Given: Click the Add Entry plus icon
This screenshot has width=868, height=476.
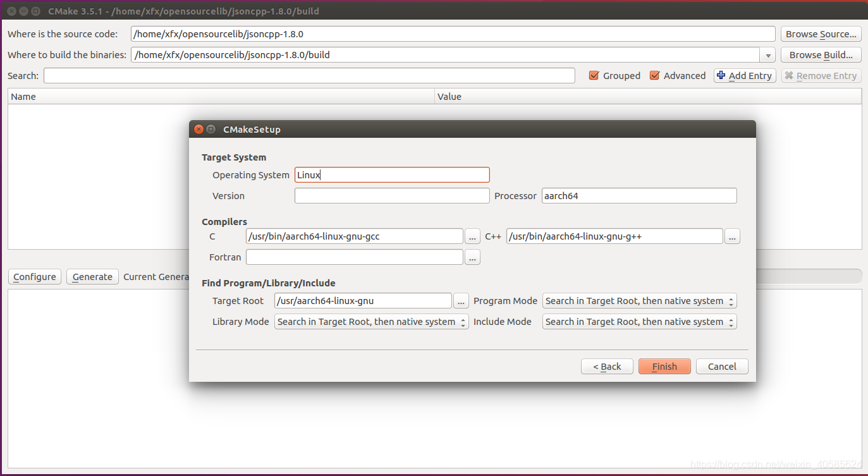Looking at the screenshot, I should click(x=721, y=75).
